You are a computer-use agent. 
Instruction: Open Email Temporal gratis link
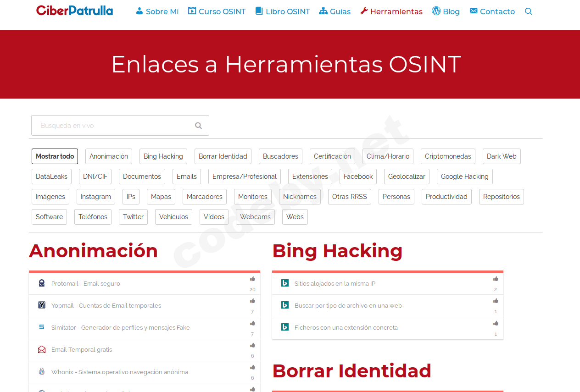(82, 350)
